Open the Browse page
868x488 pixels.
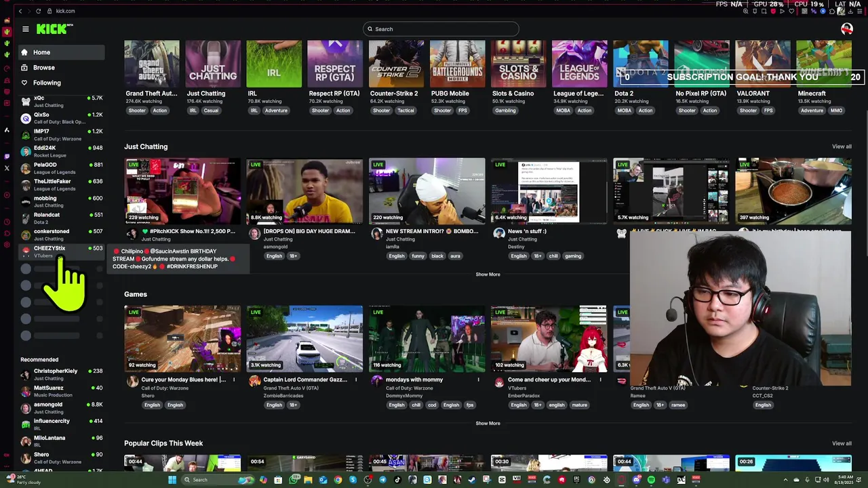click(62, 68)
